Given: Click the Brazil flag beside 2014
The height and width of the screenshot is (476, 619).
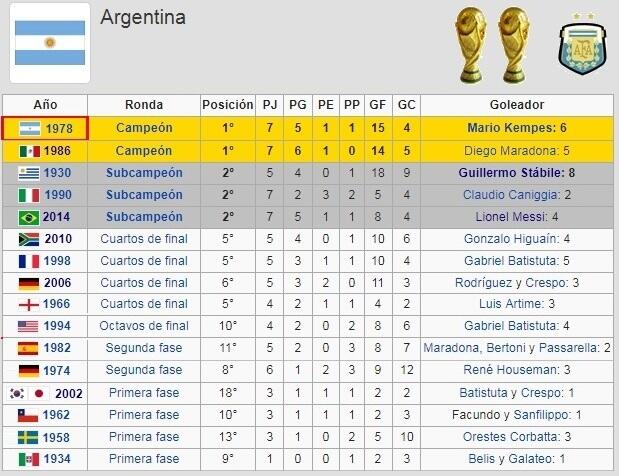Looking at the screenshot, I should click(x=29, y=217).
